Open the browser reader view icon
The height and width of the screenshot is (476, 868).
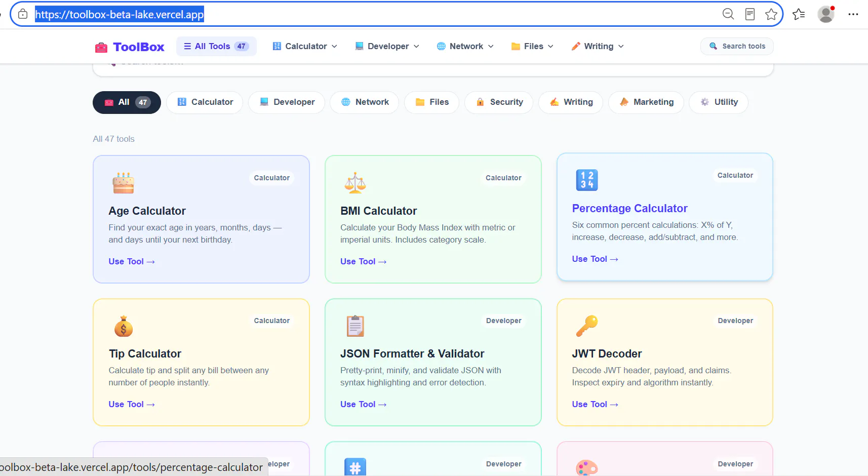pyautogui.click(x=750, y=14)
